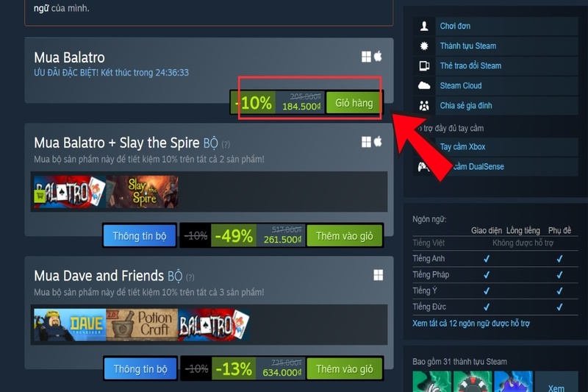Click the family sharing people icon
Image resolution: width=588 pixels, height=392 pixels.
click(424, 105)
